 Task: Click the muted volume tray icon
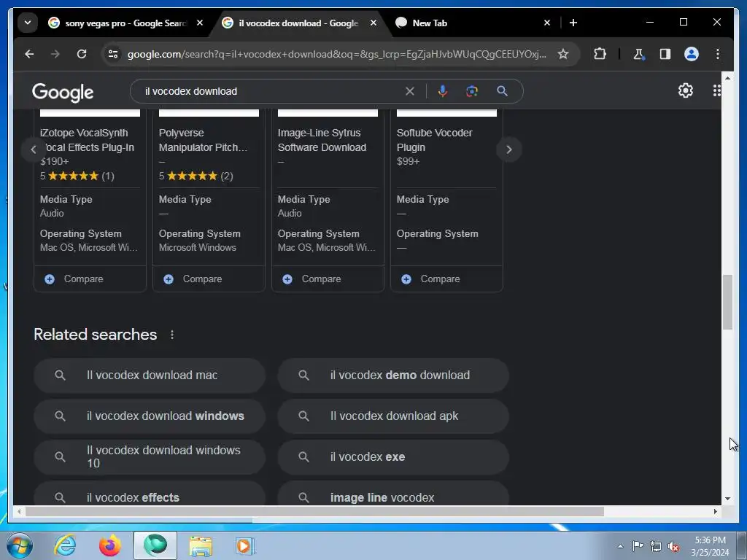pyautogui.click(x=673, y=547)
